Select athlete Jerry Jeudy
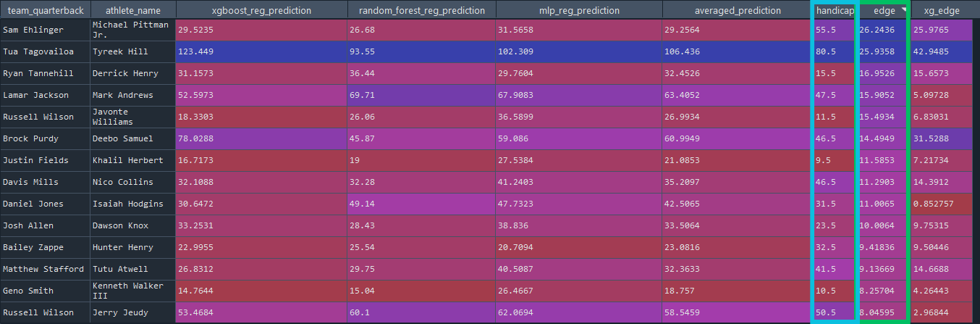The image size is (980, 324). point(132,313)
